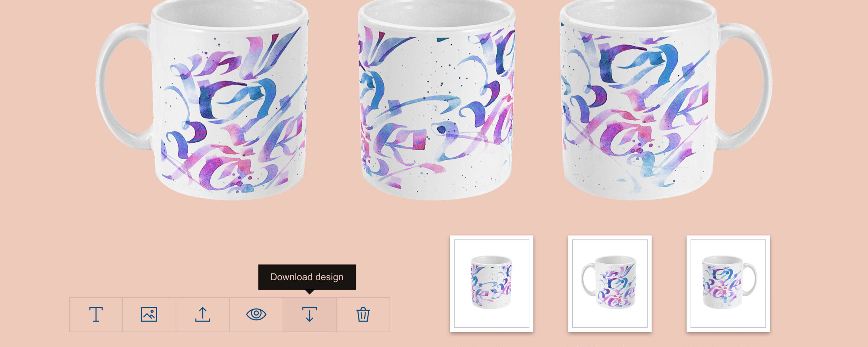
Task: Click the Download design arrow icon
Action: pos(309,314)
